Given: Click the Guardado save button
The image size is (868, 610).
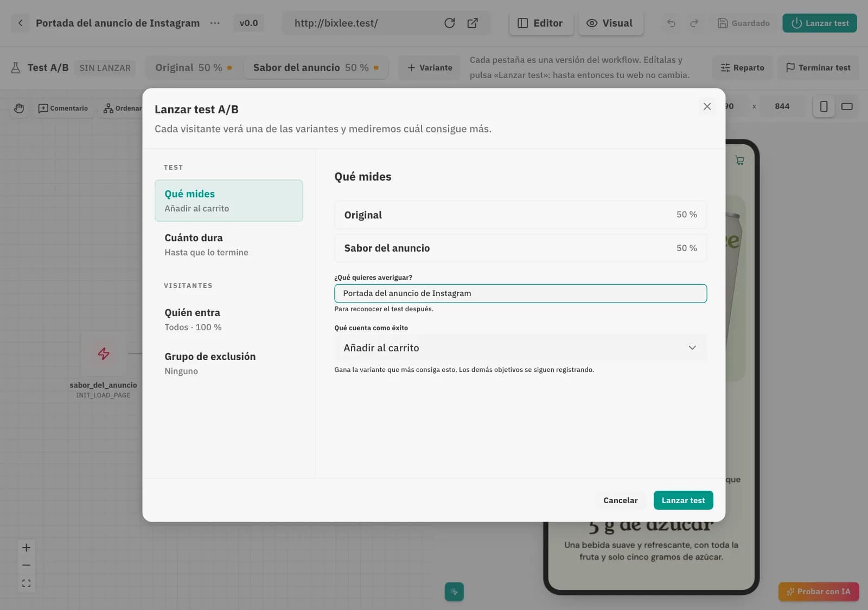Looking at the screenshot, I should pos(744,23).
